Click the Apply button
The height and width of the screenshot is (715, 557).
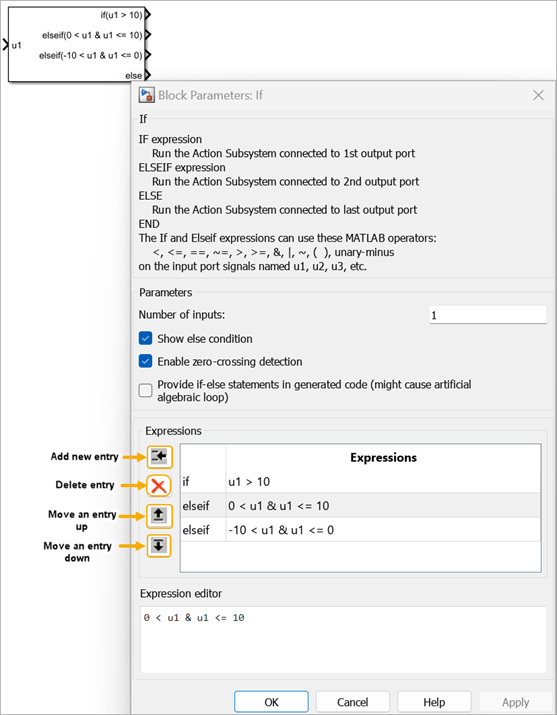point(516,702)
